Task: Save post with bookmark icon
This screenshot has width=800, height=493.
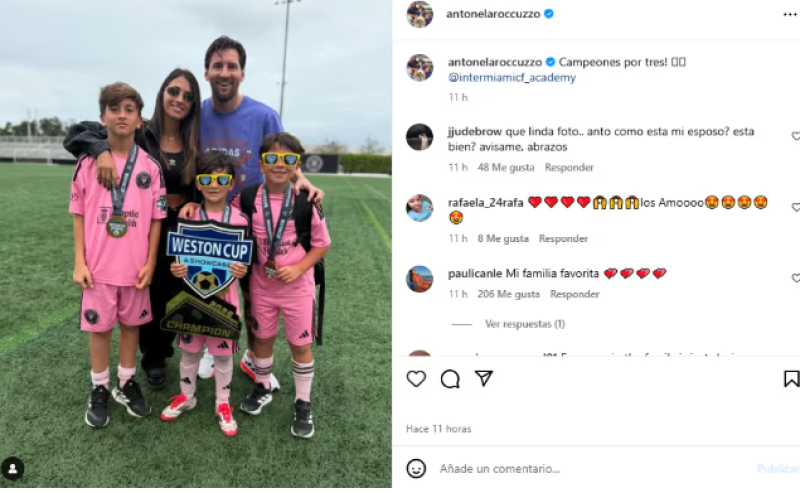Action: tap(791, 379)
